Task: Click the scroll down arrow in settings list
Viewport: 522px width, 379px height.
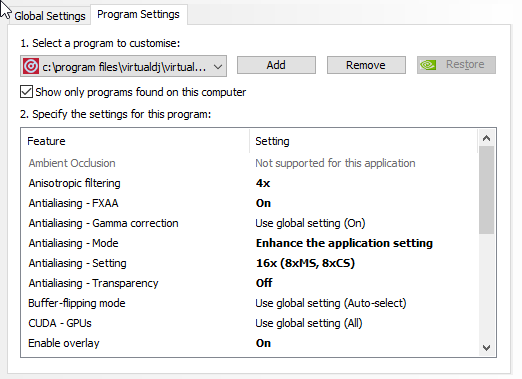Action: [486, 348]
